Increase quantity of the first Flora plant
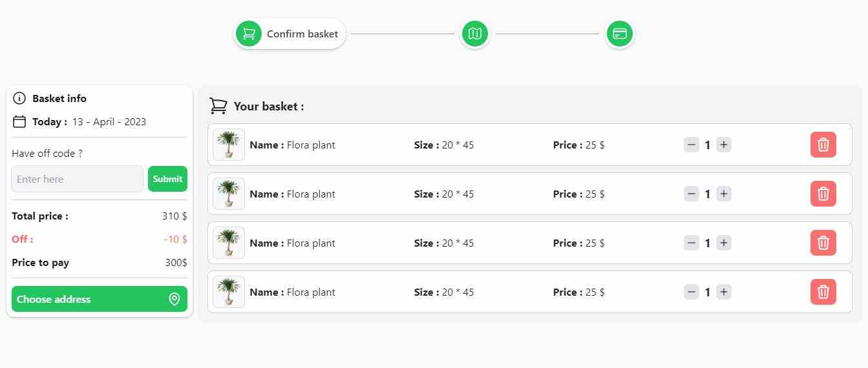 pos(724,145)
